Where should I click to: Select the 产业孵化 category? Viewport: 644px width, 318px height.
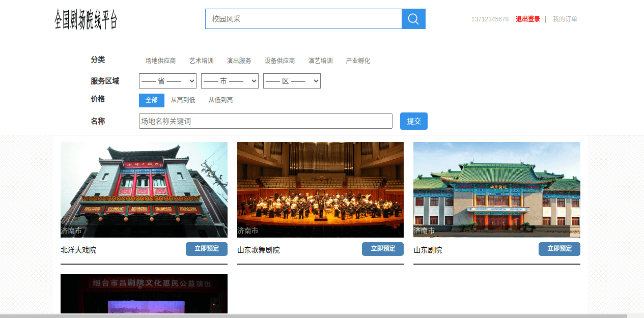point(358,61)
